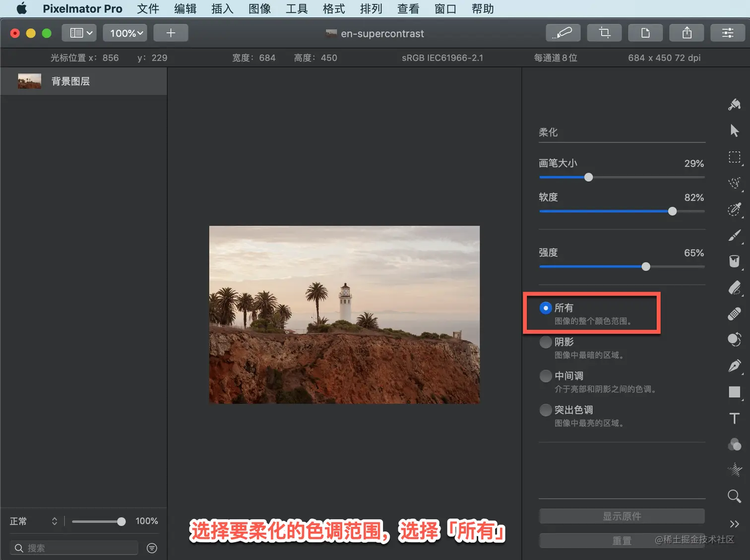Open the 100% zoom dropdown
750x560 pixels.
[125, 33]
